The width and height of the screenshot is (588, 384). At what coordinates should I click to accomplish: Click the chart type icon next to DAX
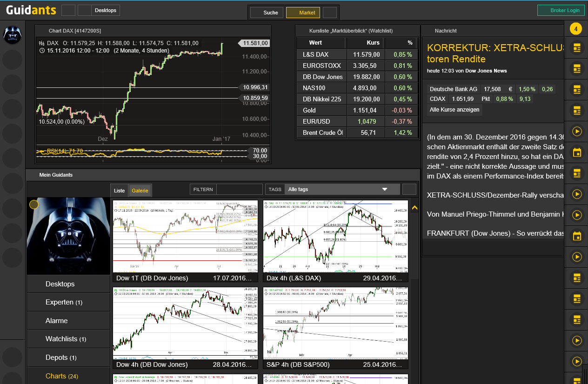point(42,43)
